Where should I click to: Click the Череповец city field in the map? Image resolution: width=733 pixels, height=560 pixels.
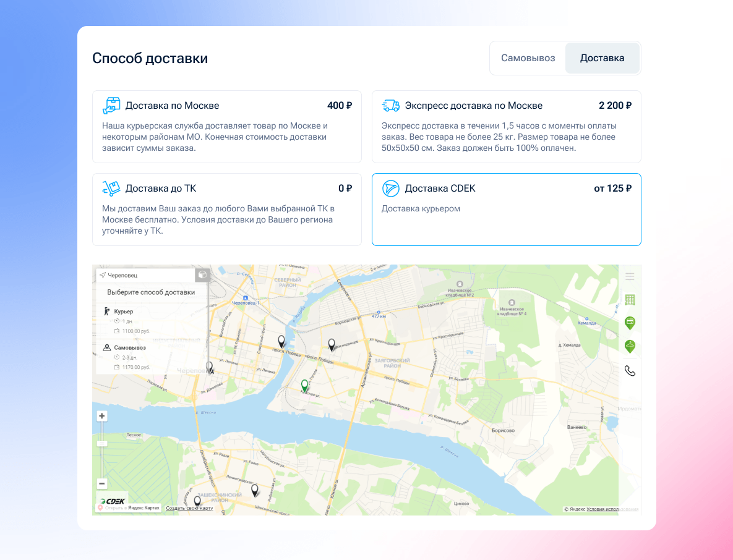145,275
